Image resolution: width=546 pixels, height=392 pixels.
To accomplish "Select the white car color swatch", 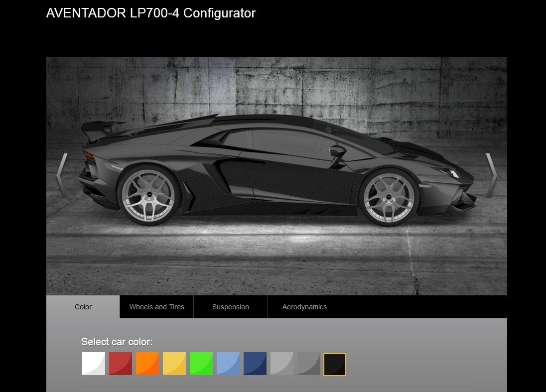I will 94,364.
